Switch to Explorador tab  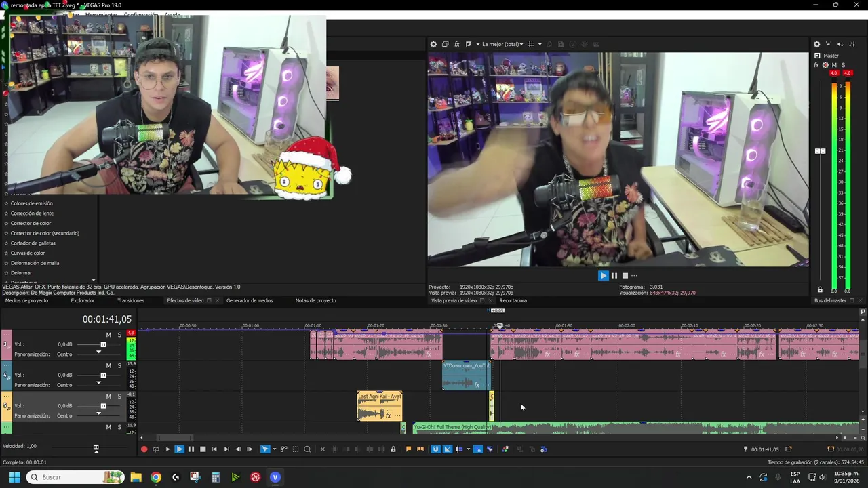point(83,300)
